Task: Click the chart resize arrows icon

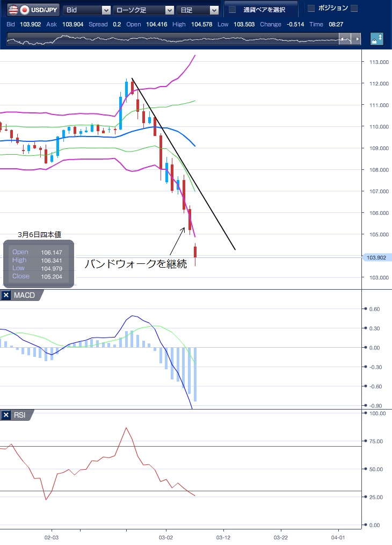Action: 376,39
